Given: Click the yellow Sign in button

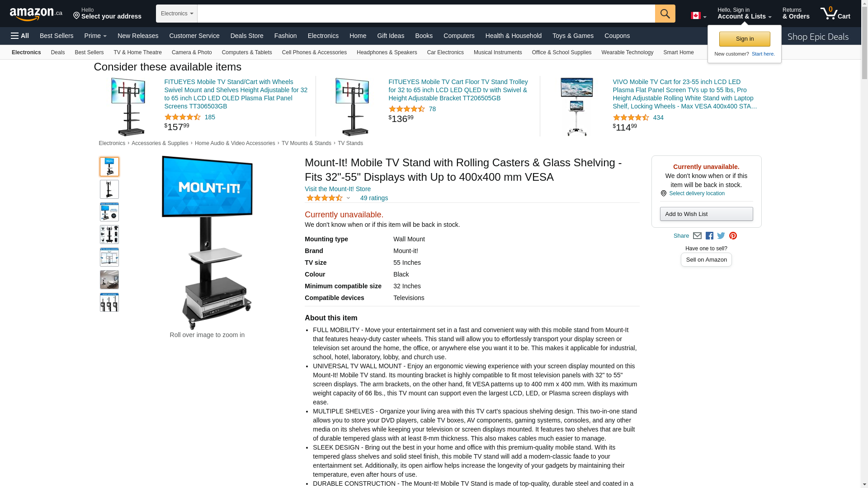Looking at the screenshot, I should pos(745,39).
